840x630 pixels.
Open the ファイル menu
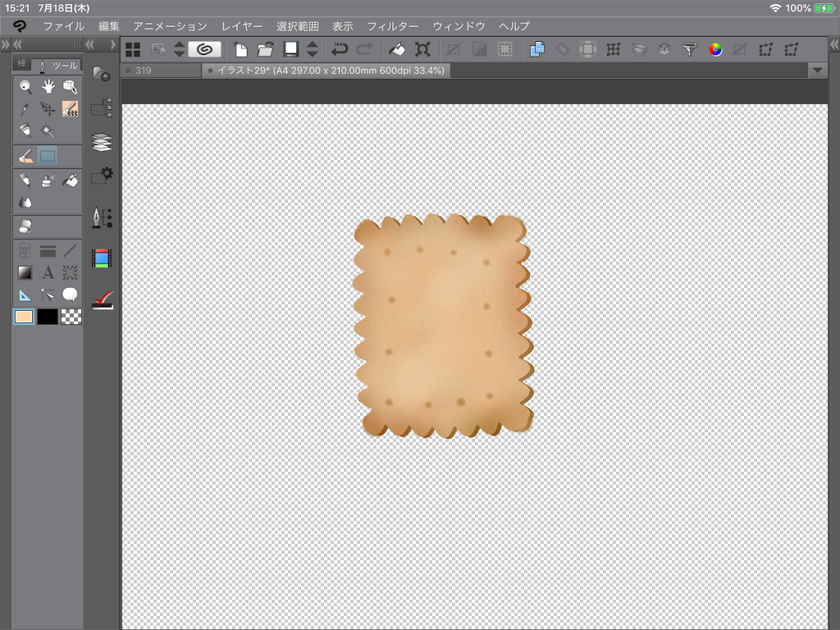pos(64,26)
